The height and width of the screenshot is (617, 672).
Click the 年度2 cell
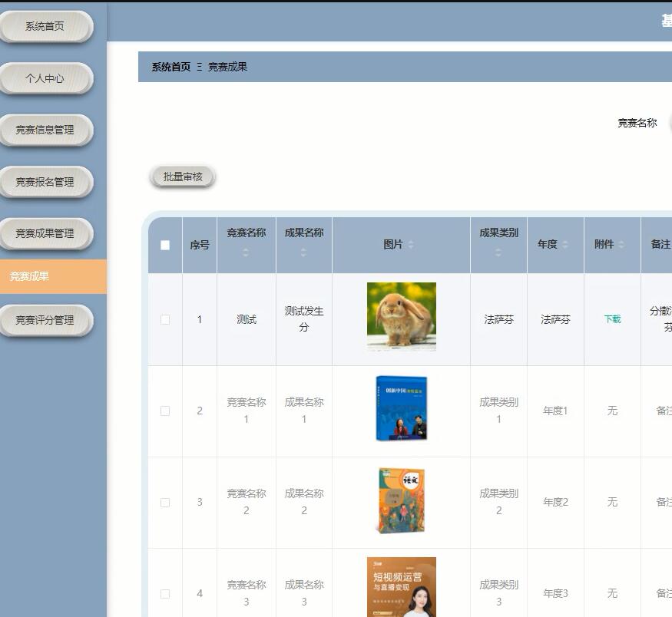point(555,502)
